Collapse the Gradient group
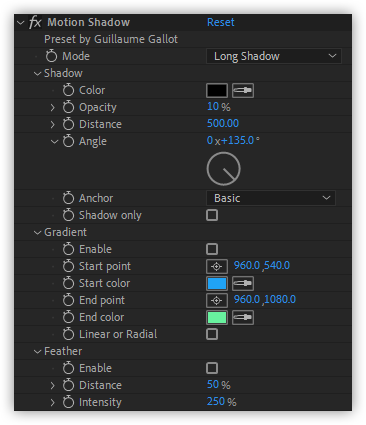The width and height of the screenshot is (366, 425). click(x=38, y=233)
